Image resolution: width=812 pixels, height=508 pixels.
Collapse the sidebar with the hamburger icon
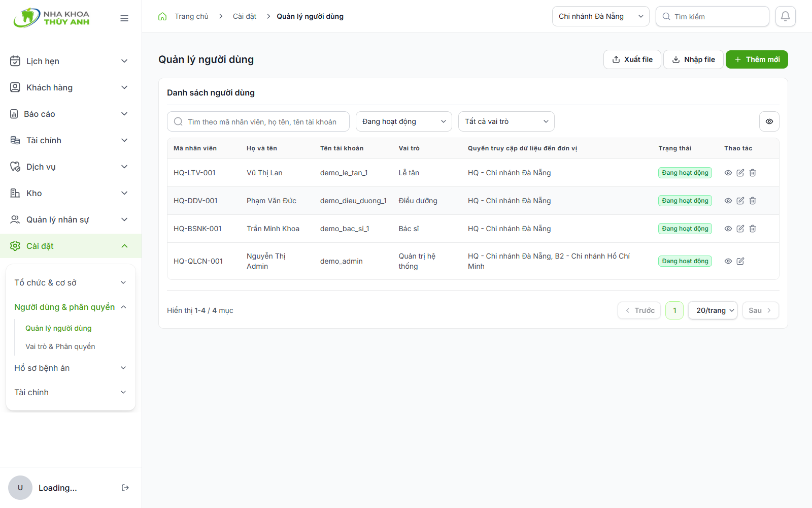pyautogui.click(x=124, y=18)
